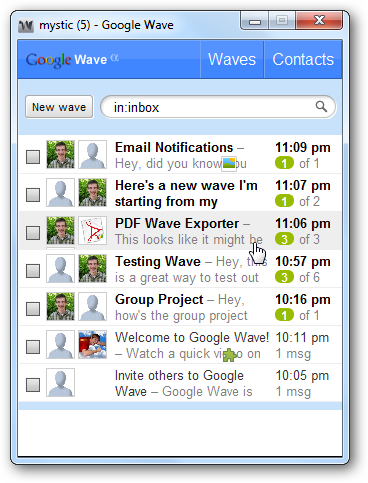Click the PDF Wave Exporter robot avatar
Screen dimensions: 368x483
point(93,230)
